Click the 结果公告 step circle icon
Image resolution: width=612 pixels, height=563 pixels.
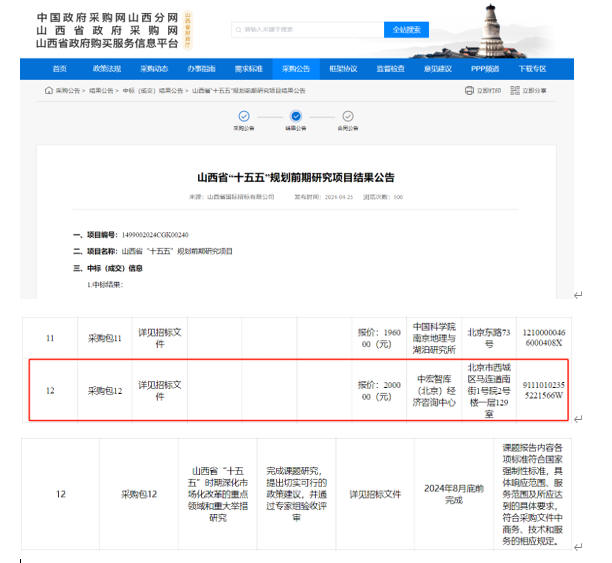(x=296, y=116)
